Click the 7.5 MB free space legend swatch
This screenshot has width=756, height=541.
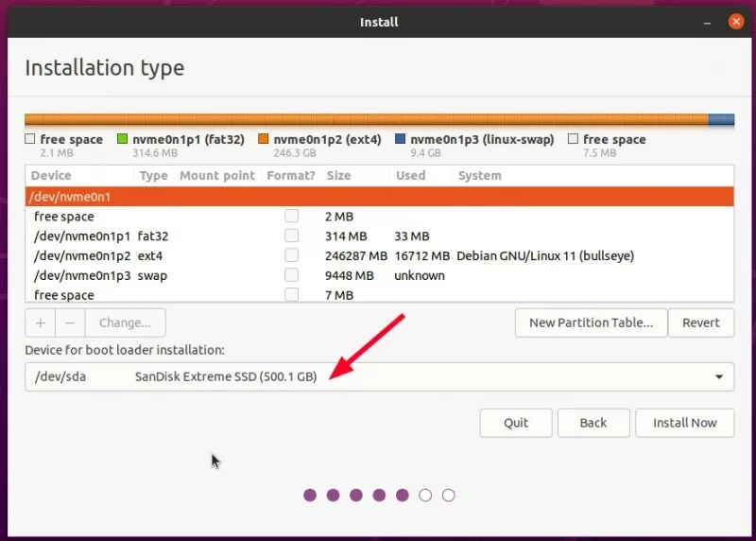573,139
